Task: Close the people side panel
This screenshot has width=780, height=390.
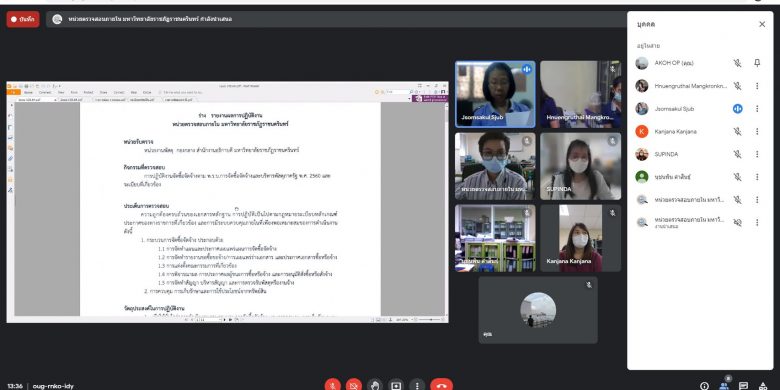Action: pos(762,24)
